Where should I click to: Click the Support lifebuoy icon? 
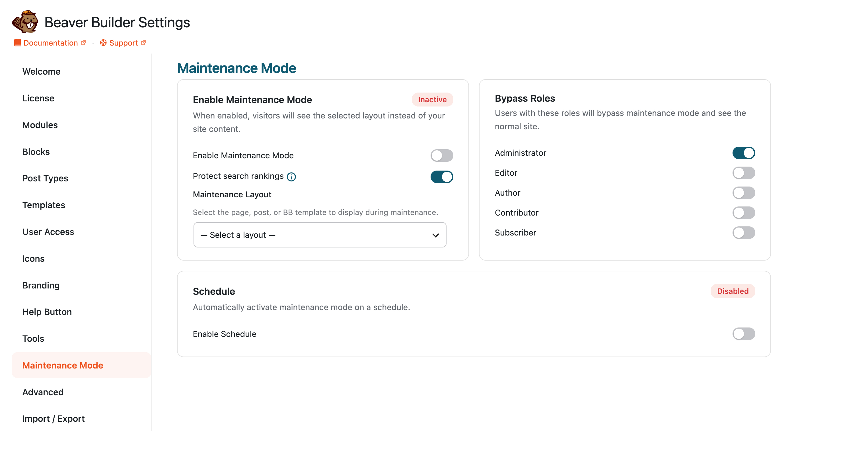[103, 43]
